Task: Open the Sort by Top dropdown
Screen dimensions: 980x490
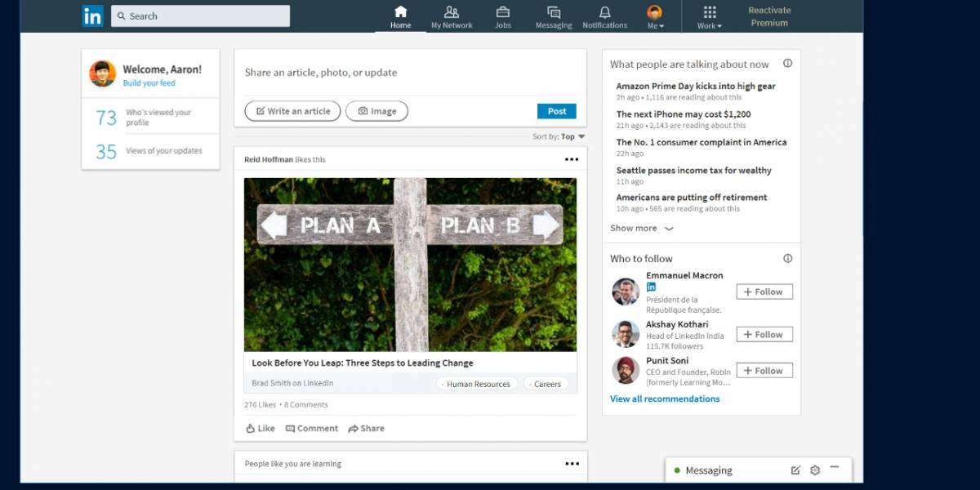Action: (x=559, y=136)
